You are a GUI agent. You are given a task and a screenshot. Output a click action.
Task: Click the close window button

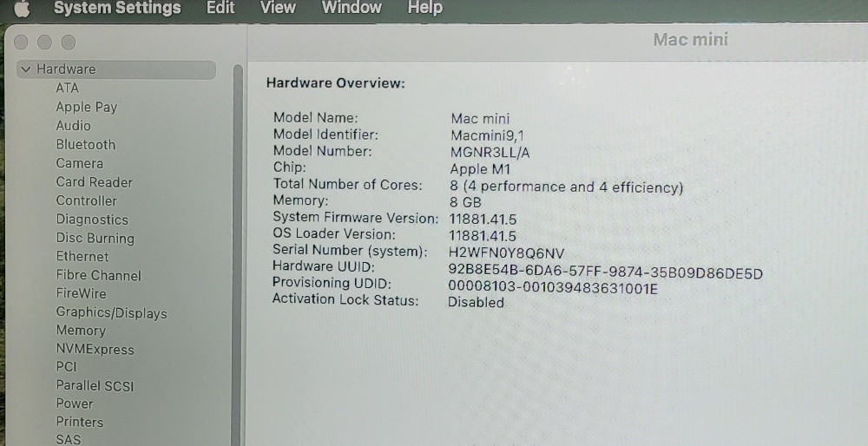21,43
